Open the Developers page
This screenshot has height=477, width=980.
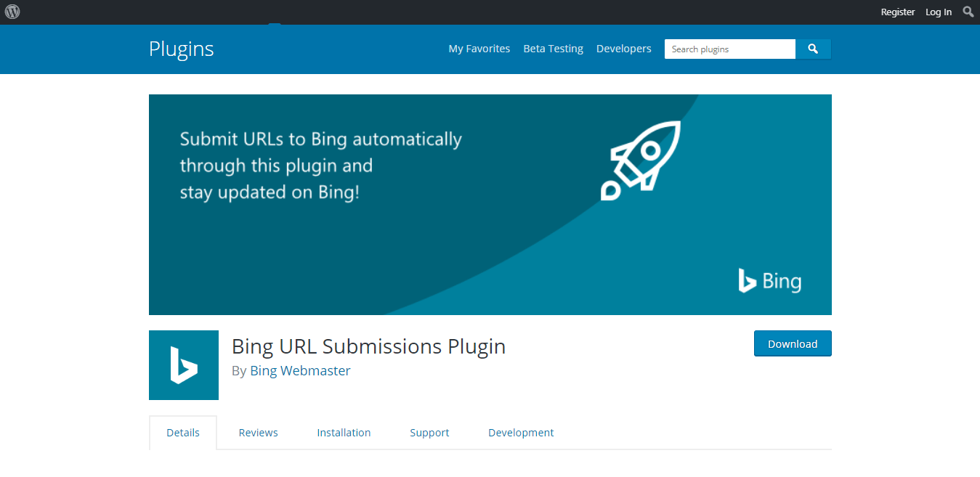tap(624, 49)
